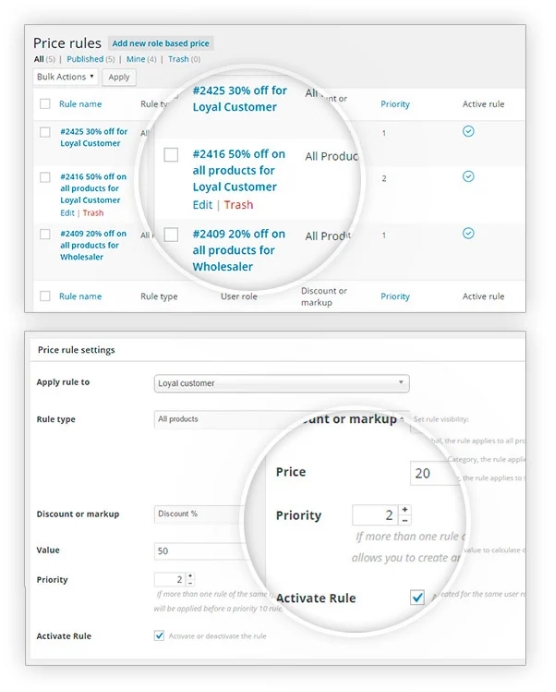Image resolution: width=556 pixels, height=692 pixels.
Task: Click the Price rule settings heading
Action: click(76, 350)
